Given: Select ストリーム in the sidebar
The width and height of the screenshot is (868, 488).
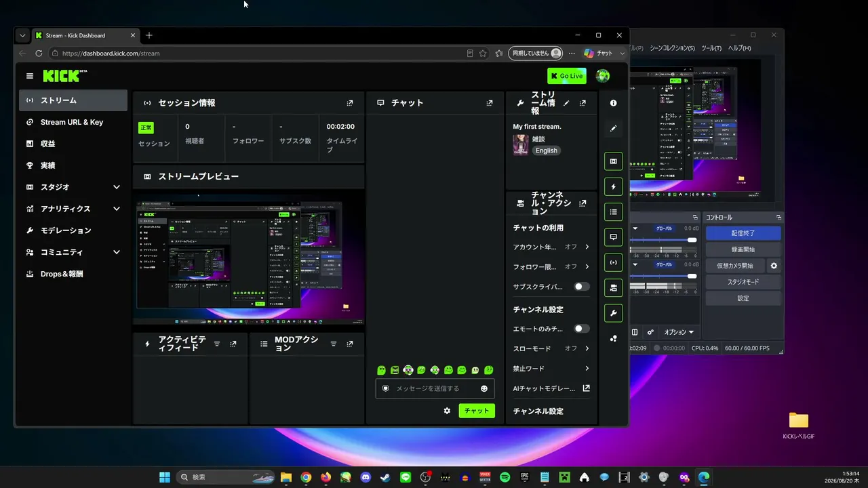Looking at the screenshot, I should pos(73,100).
